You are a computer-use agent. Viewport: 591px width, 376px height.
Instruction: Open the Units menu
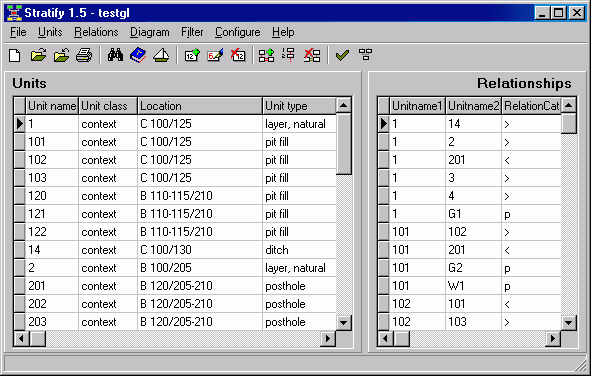pyautogui.click(x=50, y=32)
